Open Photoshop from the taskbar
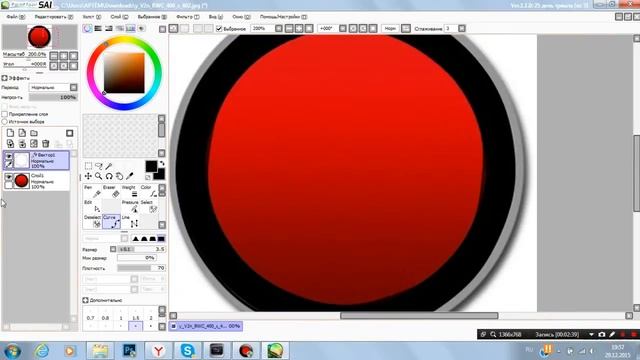640x360 pixels. click(x=129, y=351)
